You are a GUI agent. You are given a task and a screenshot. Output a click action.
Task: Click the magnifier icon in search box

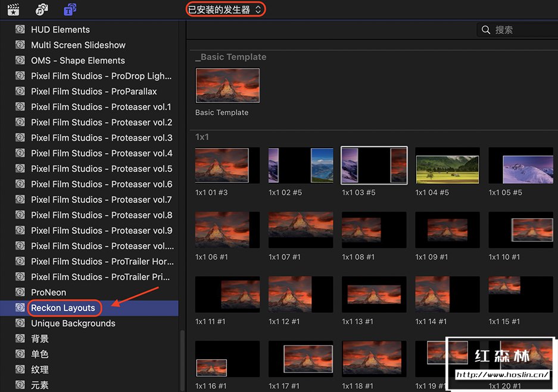(486, 30)
